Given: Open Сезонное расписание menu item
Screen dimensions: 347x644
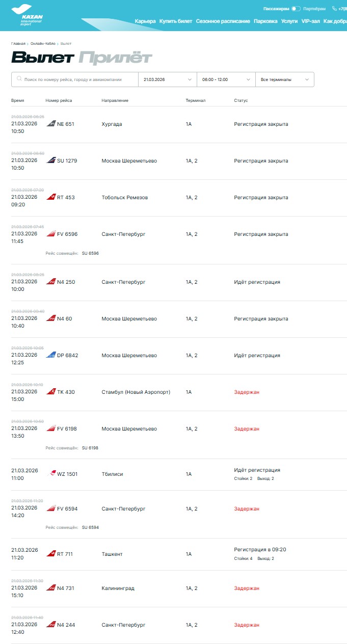Looking at the screenshot, I should [223, 21].
